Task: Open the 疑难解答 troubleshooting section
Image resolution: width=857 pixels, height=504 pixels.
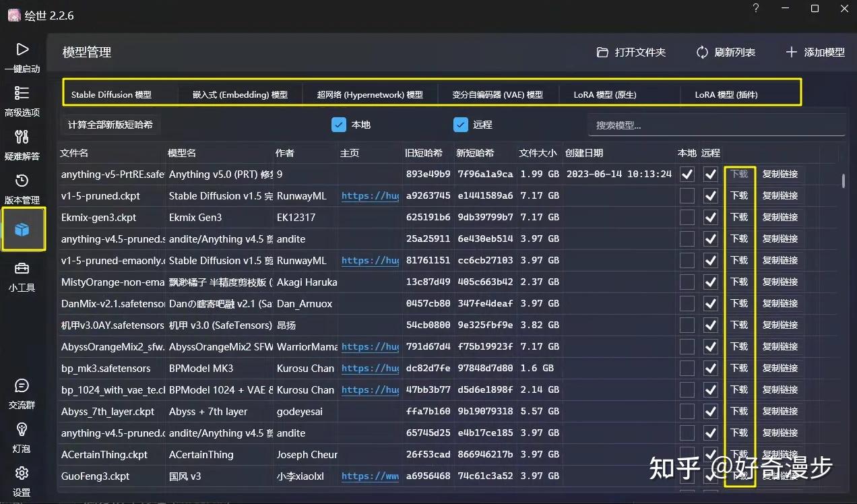Action: pyautogui.click(x=22, y=145)
